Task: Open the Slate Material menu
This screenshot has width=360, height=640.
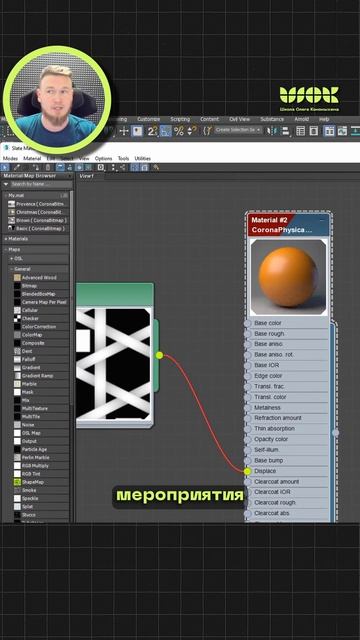Action: click(x=32, y=158)
